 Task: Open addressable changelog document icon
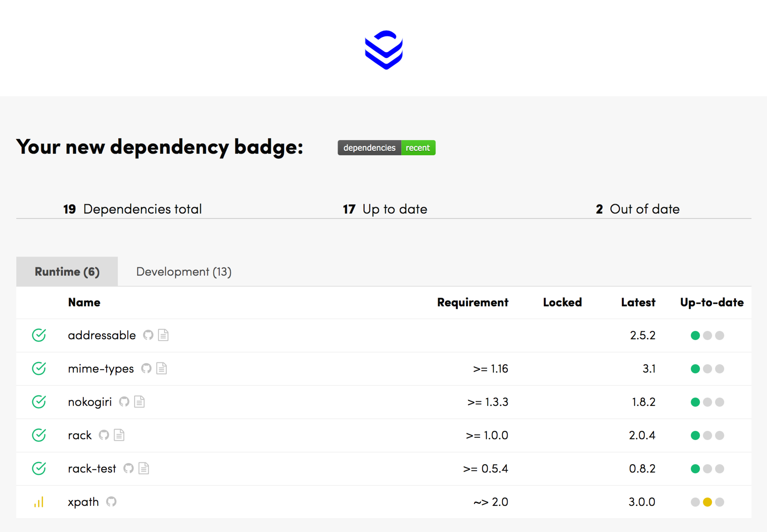tap(163, 335)
